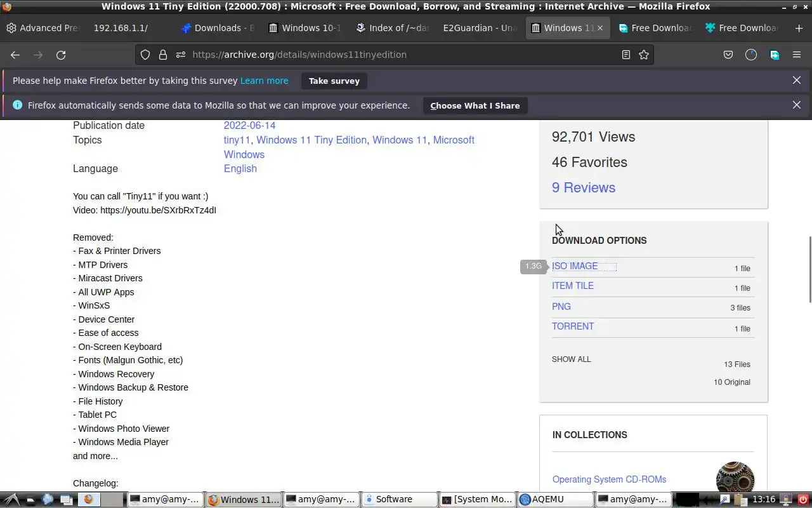
Task: Click Choose What I Share button
Action: click(x=475, y=105)
